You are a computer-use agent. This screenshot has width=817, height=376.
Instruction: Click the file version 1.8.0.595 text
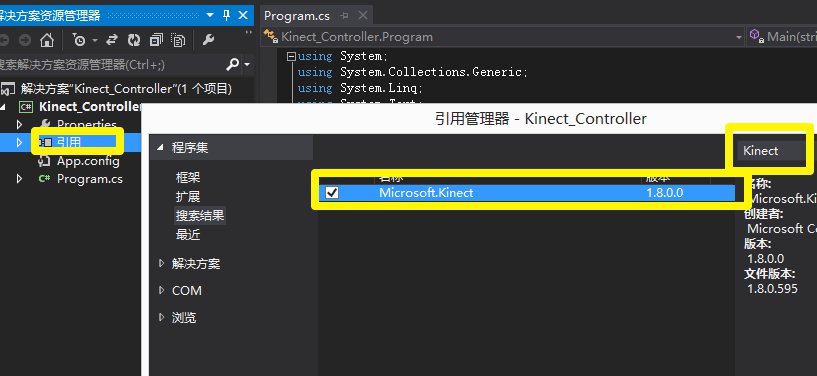pos(772,289)
